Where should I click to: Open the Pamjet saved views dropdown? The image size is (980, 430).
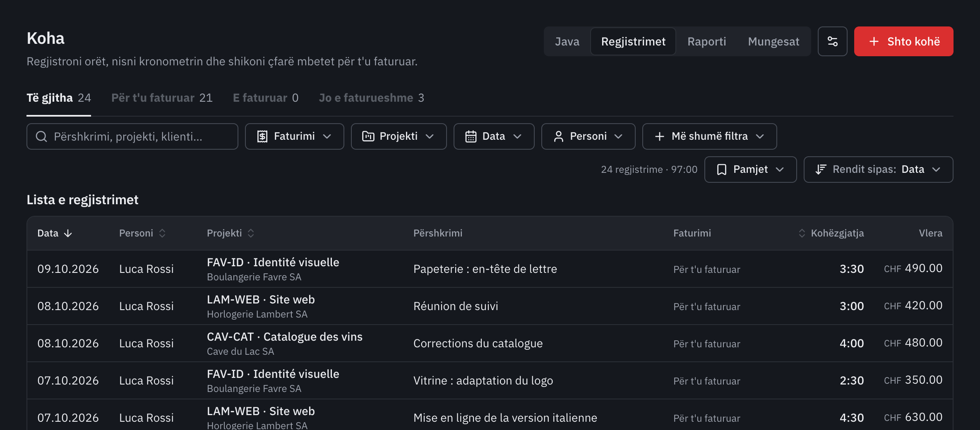[750, 170]
